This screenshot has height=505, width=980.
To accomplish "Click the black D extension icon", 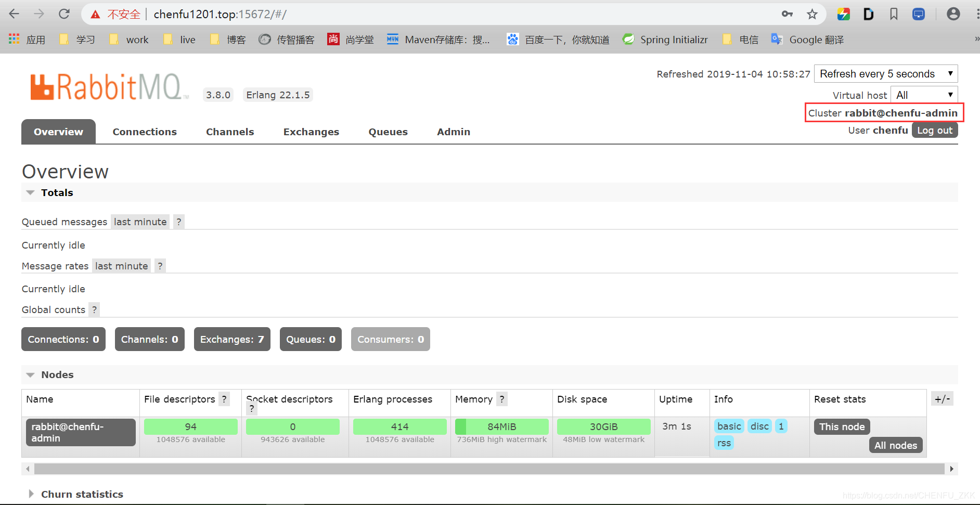I will click(868, 14).
